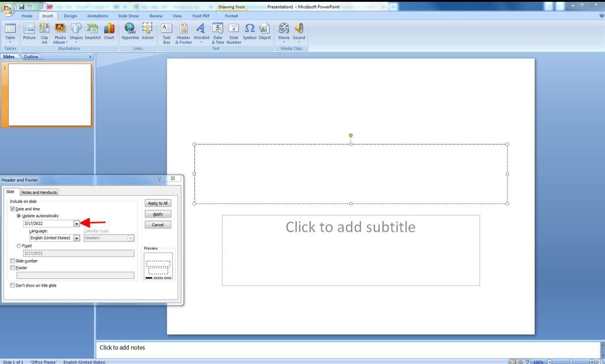605x364 pixels.
Task: Enable the Footer checkbox
Action: pos(12,268)
